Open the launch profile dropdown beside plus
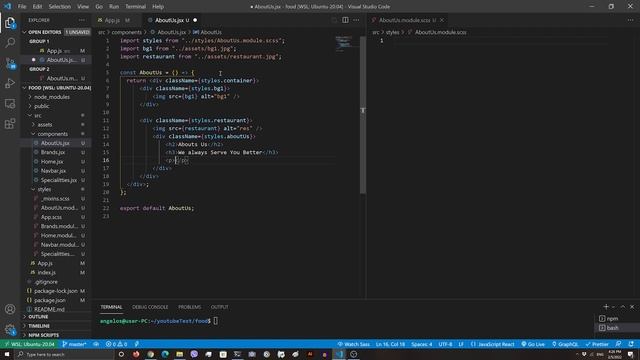Image resolution: width=640 pixels, height=360 pixels. [x=614, y=307]
